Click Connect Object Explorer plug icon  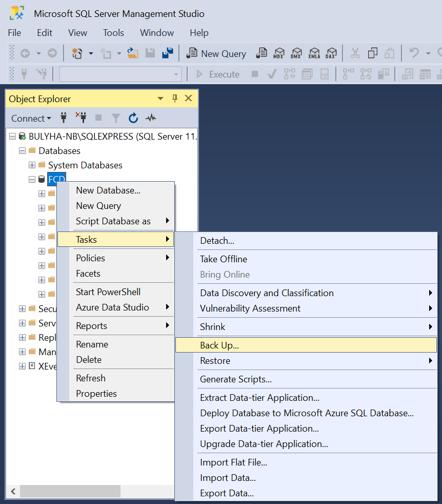pyautogui.click(x=64, y=118)
